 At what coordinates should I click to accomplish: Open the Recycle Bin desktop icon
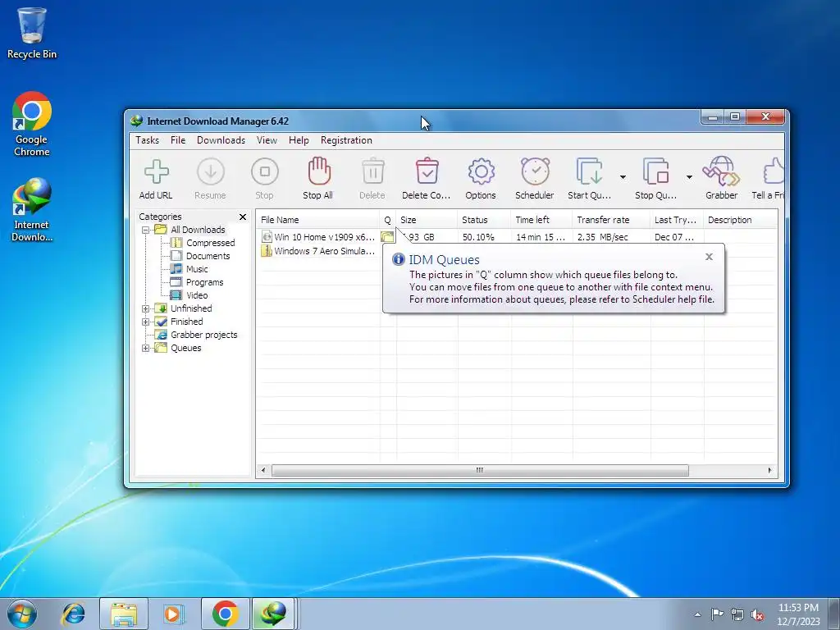tap(32, 33)
